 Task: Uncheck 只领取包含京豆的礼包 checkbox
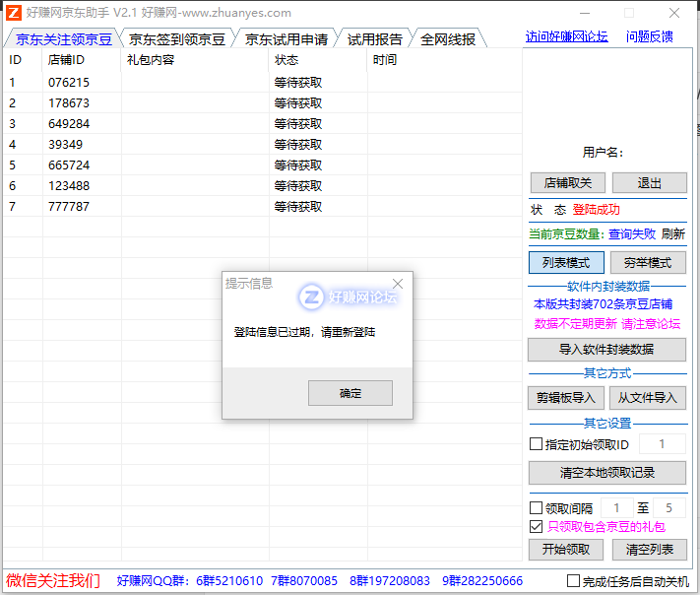[536, 527]
